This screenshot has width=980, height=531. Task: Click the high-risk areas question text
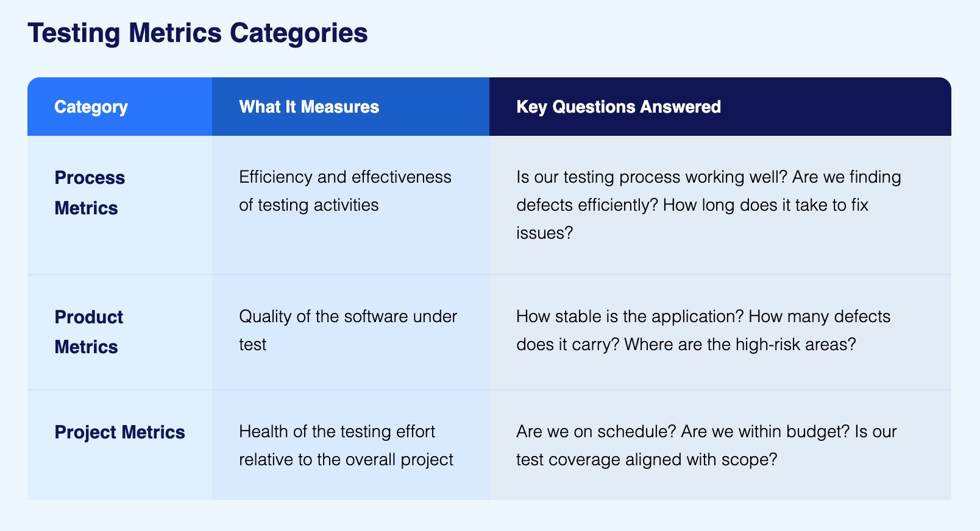coord(740,344)
